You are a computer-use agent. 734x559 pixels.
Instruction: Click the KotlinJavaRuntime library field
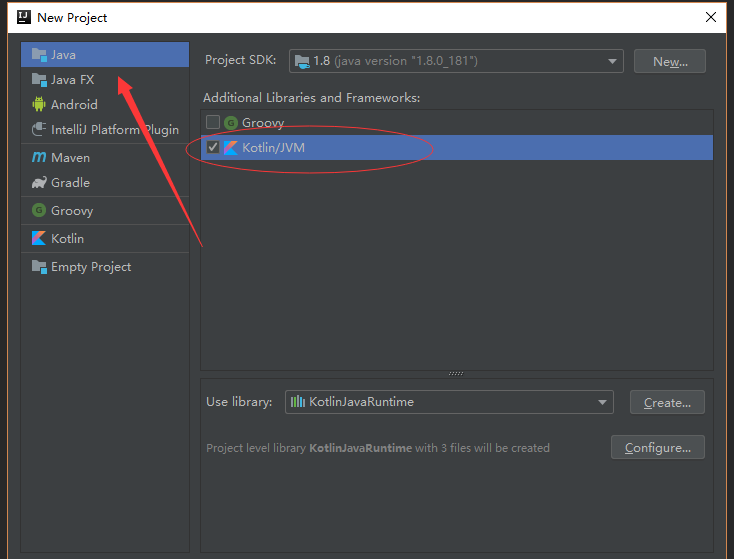tap(449, 402)
